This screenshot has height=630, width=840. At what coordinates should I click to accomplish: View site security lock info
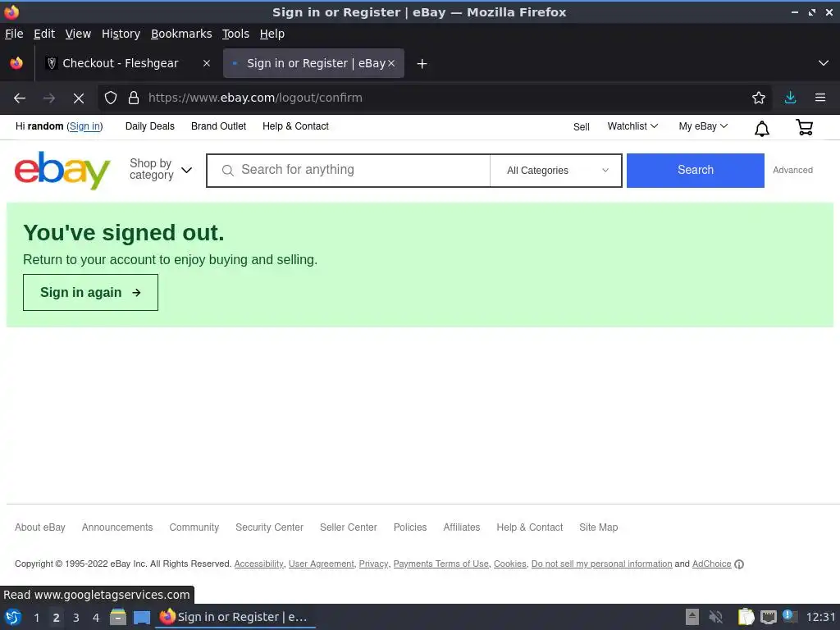[x=134, y=98]
